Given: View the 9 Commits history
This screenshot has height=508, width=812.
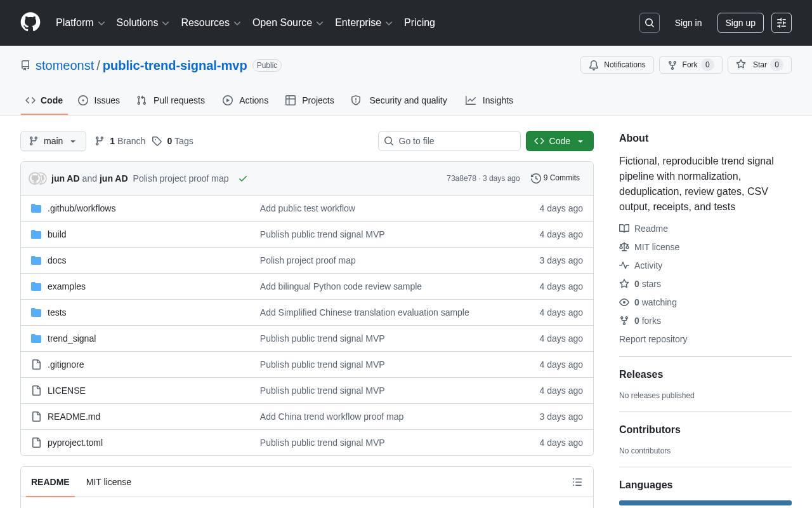Looking at the screenshot, I should click(x=555, y=178).
